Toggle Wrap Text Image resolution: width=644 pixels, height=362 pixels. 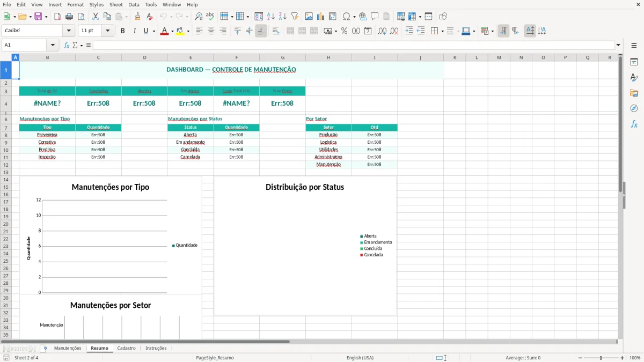tap(276, 31)
